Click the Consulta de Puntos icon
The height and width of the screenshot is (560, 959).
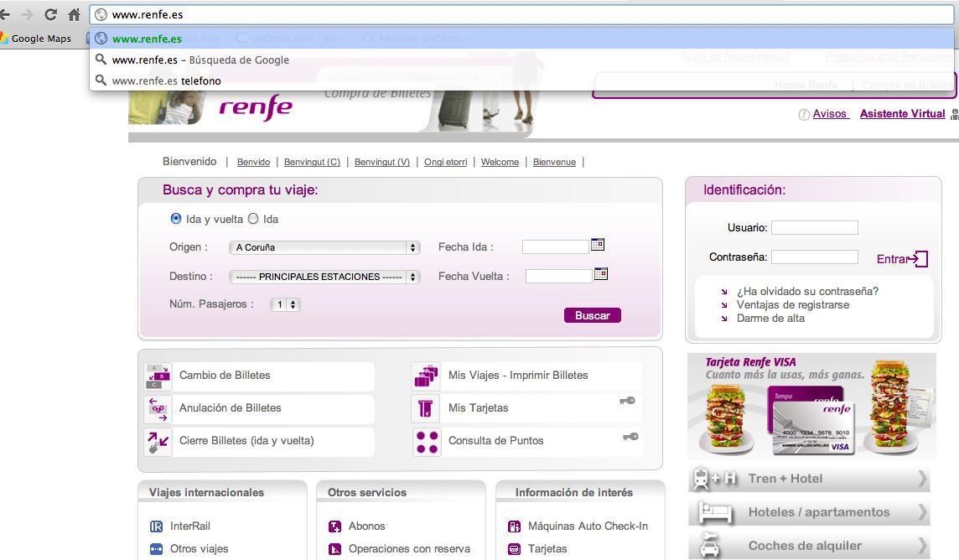tap(426, 442)
